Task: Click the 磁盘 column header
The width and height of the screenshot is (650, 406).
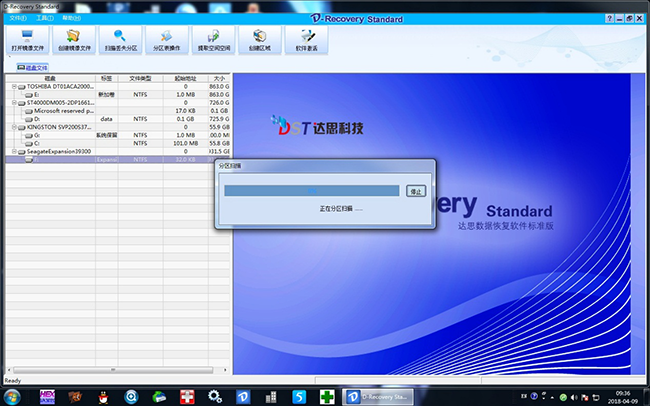Action: coord(50,78)
